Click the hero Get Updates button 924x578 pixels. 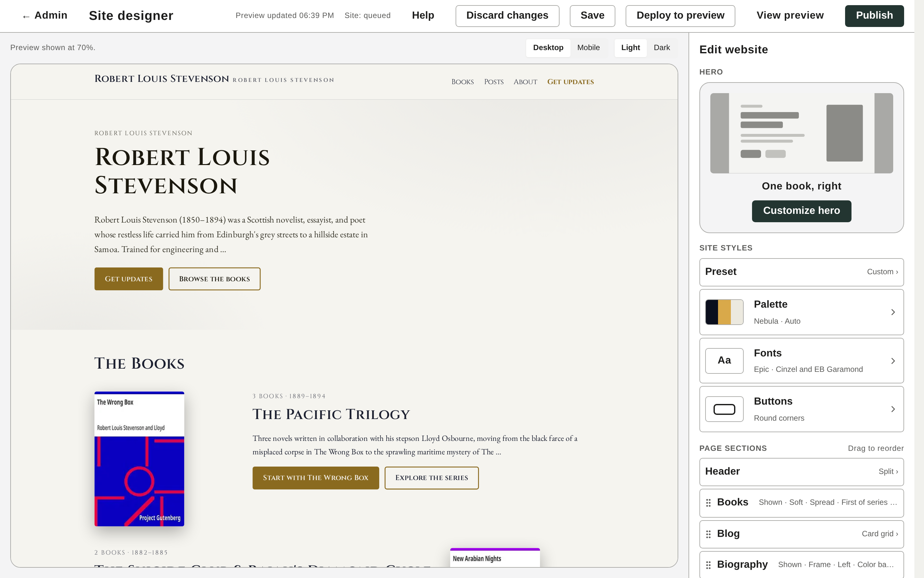pos(129,279)
